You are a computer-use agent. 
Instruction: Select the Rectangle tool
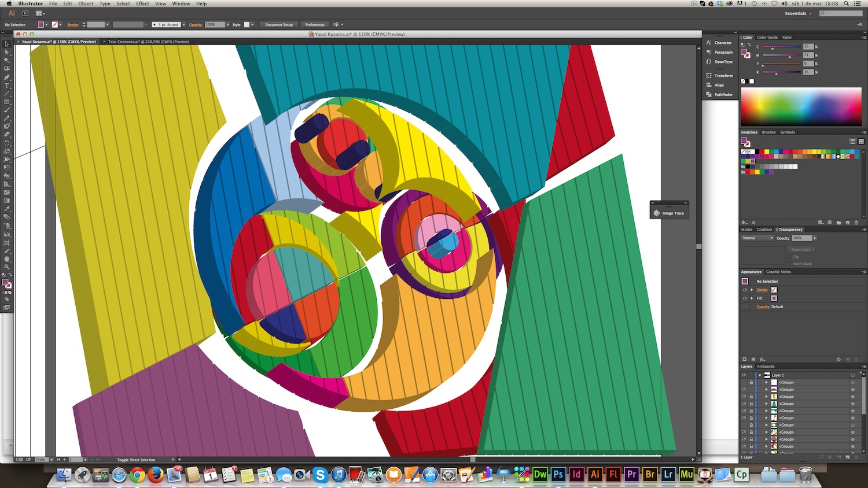pyautogui.click(x=7, y=102)
